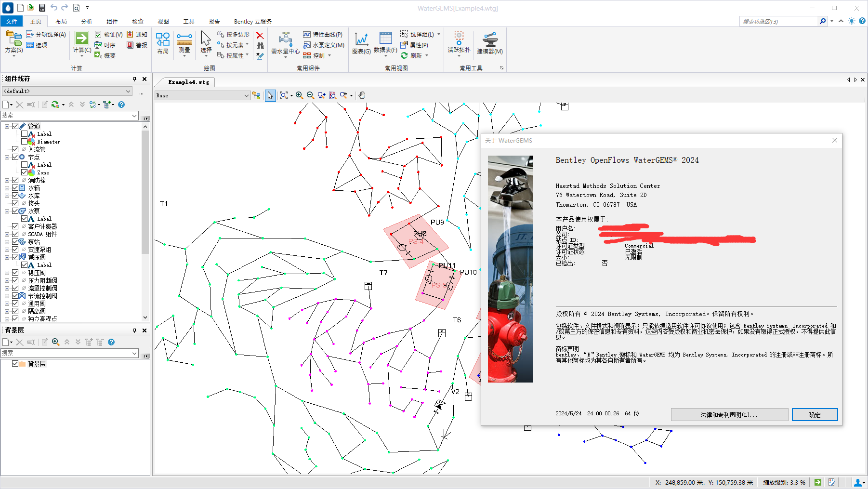The height and width of the screenshot is (489, 868).
Task: Click the help icon in 组件线符 panel toolbar
Action: point(121,105)
